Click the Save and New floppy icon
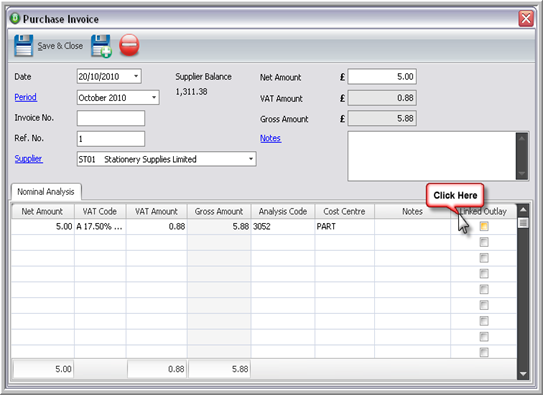543x395 pixels. 101,46
